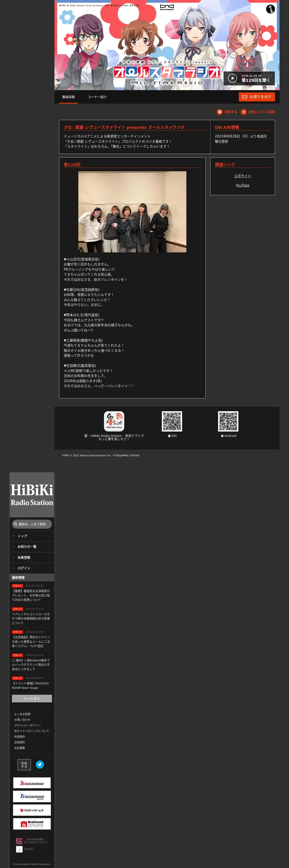Screen dimensions: 289x868
Task: Open お知らせ一覧 in sidebar
Action: (x=32, y=546)
